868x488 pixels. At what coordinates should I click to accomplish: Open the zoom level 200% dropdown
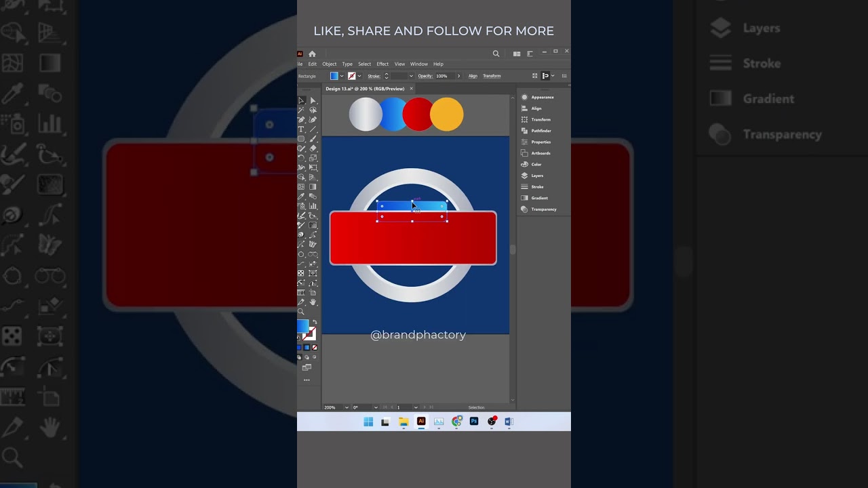pos(347,407)
